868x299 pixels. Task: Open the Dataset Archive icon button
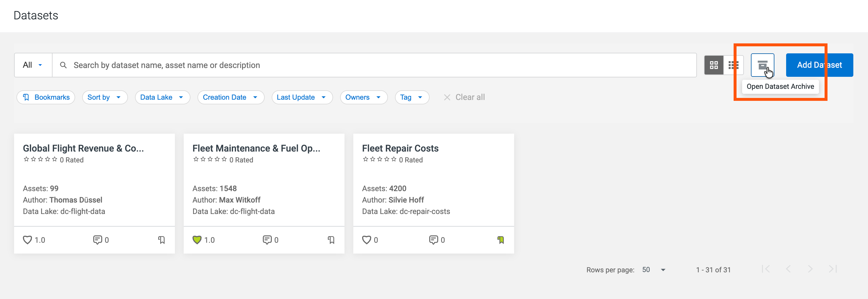762,65
